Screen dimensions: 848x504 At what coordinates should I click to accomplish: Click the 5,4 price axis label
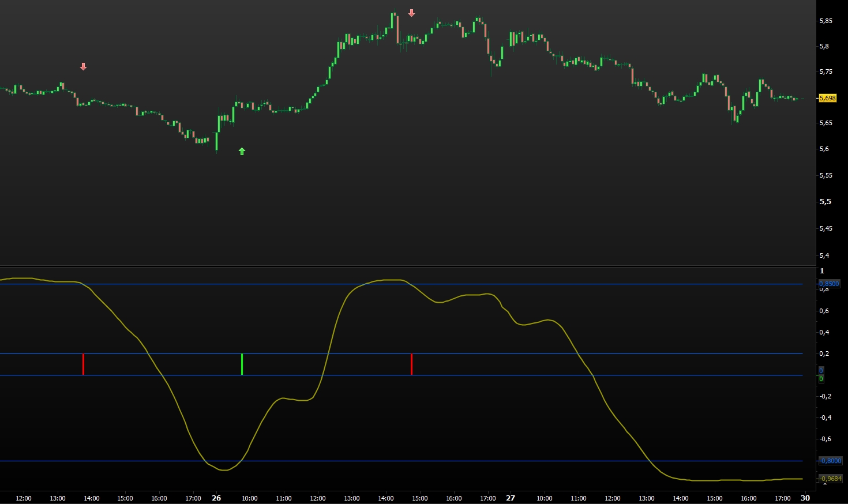pos(824,255)
